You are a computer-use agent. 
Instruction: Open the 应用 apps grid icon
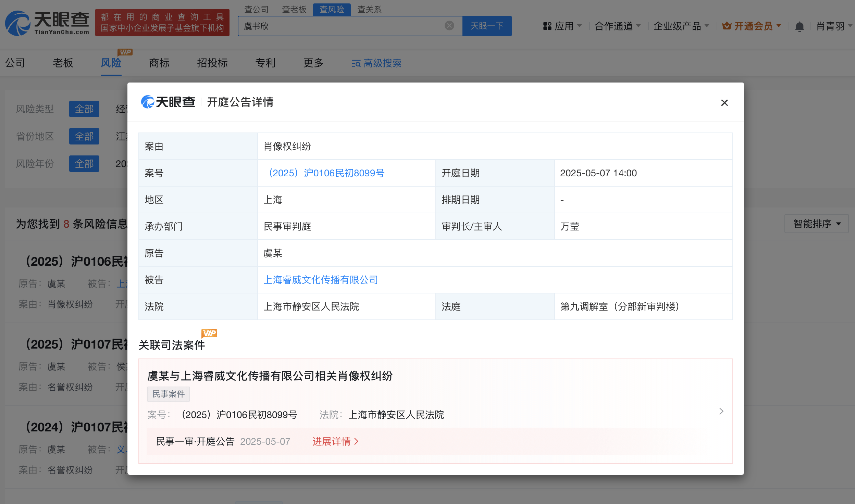coord(547,26)
